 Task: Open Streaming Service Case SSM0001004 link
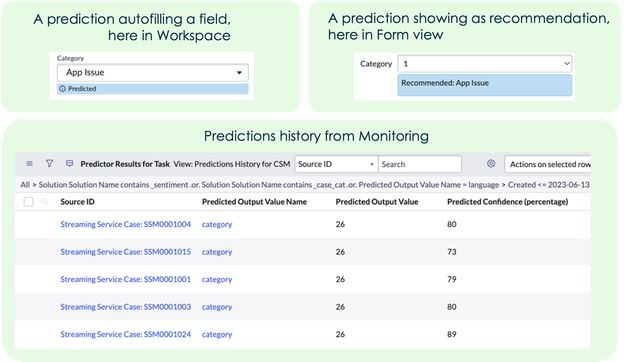pos(126,224)
